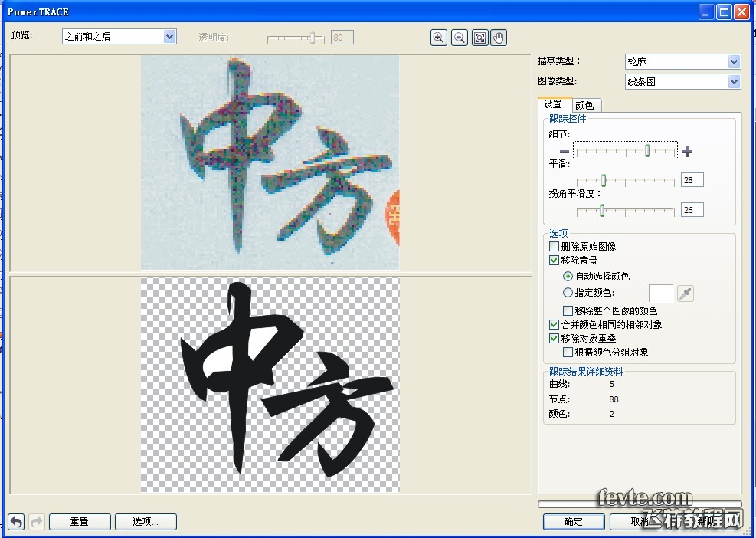Click the 拐角平滑度 value field showing 26
Viewport: 756px width, 538px height.
point(692,210)
